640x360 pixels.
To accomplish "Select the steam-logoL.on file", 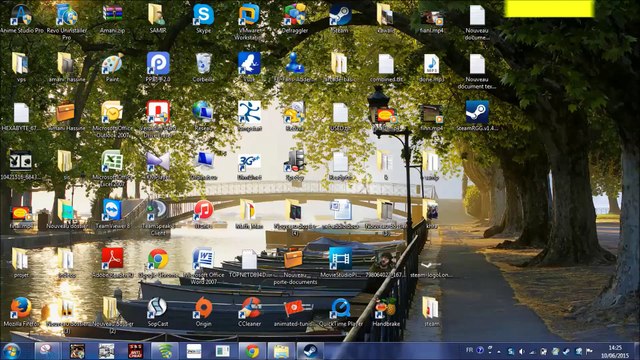I will (431, 269).
